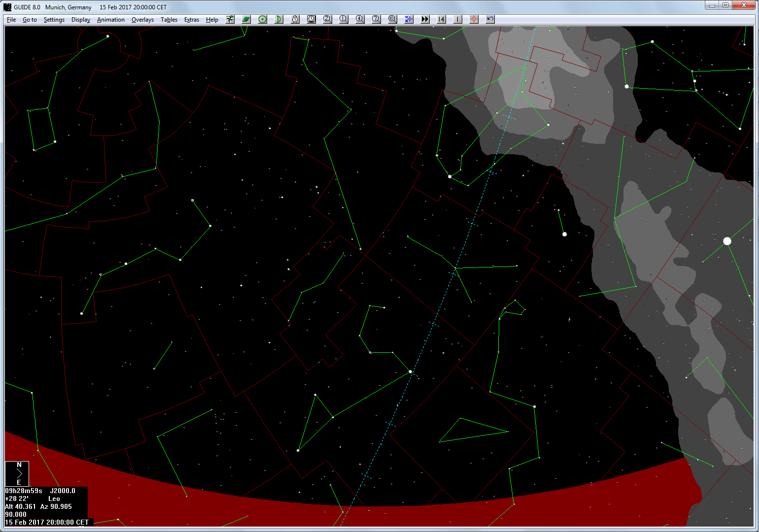The width and height of the screenshot is (759, 532).
Task: Click the computer clock current-time icon
Action: tap(311, 19)
